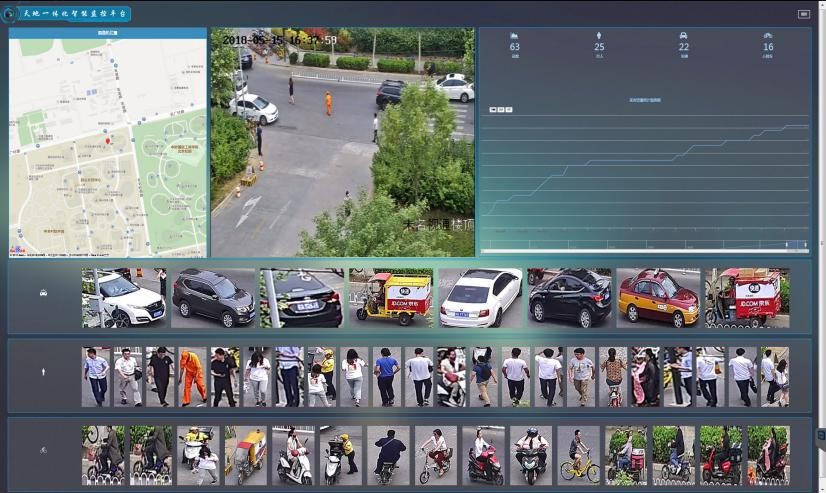This screenshot has height=493, width=826.
Task: Click the chart title above the line graph
Action: coord(644,100)
